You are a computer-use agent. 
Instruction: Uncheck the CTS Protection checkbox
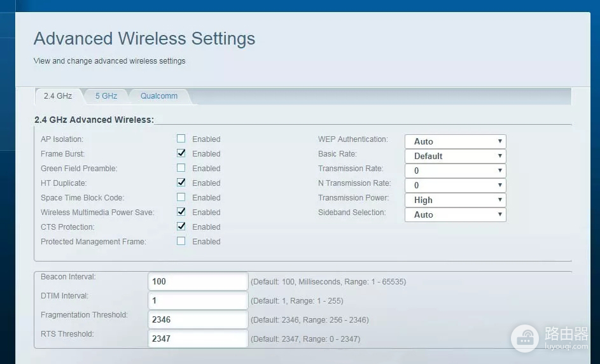(181, 227)
